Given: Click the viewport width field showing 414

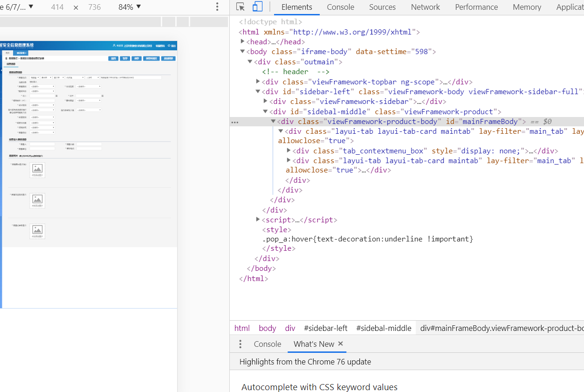Looking at the screenshot, I should (x=57, y=7).
